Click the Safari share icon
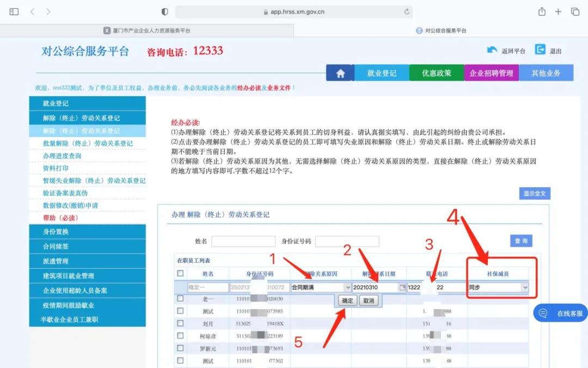 (x=542, y=11)
